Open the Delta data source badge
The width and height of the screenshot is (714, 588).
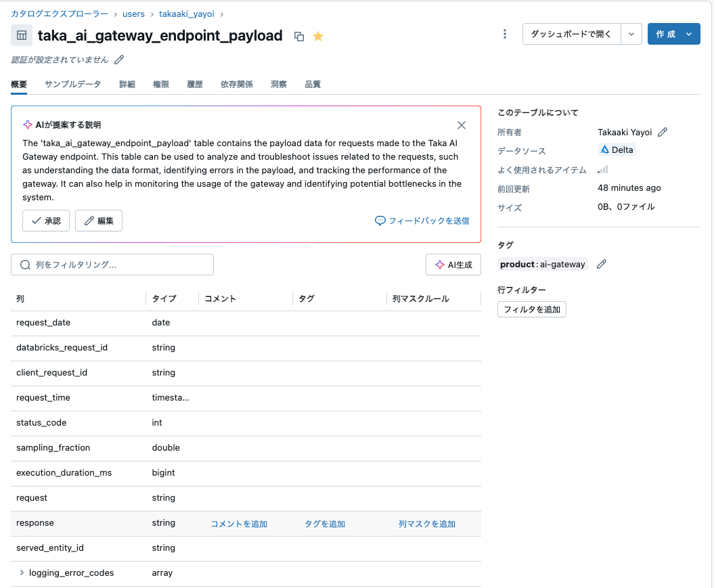tap(616, 150)
